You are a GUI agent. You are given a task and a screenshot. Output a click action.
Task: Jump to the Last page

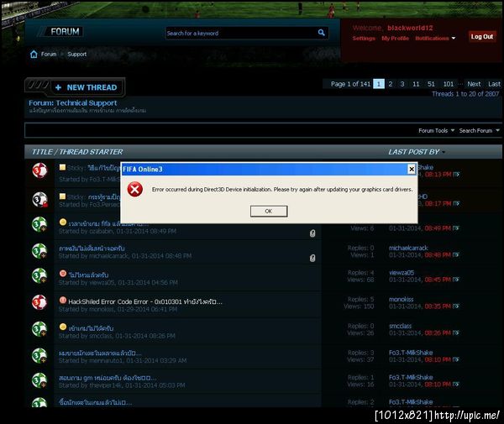[x=494, y=84]
